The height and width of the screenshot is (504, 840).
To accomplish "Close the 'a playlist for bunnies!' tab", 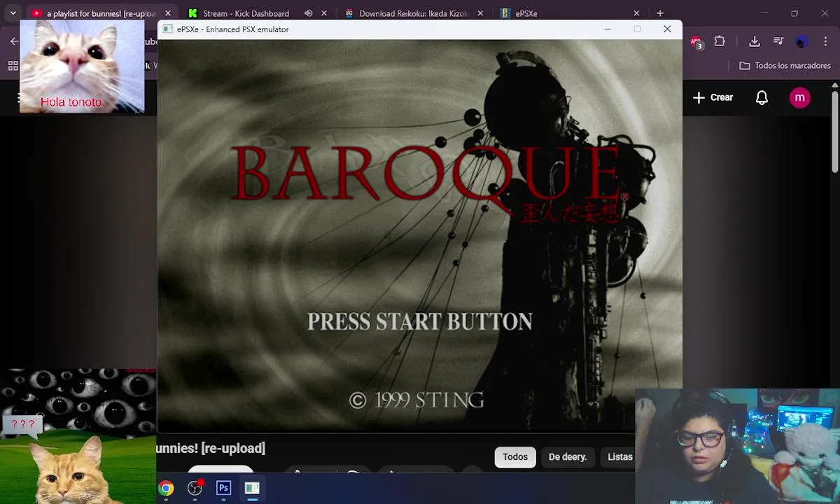I will (x=168, y=13).
